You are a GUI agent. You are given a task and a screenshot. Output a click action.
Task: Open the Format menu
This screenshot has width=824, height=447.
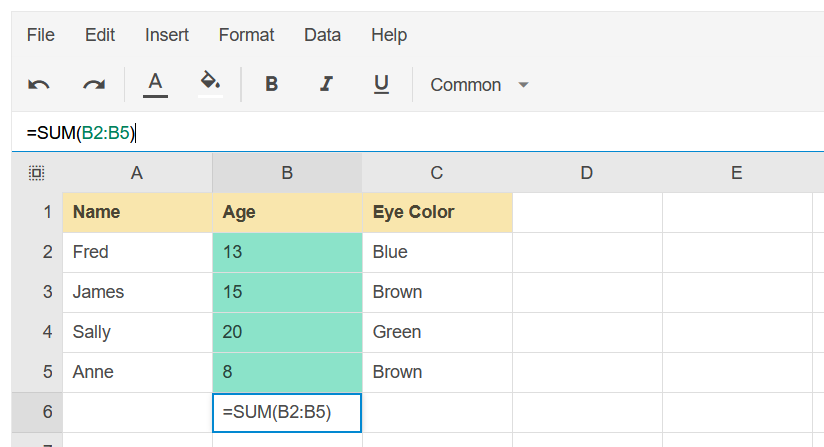pyautogui.click(x=246, y=35)
